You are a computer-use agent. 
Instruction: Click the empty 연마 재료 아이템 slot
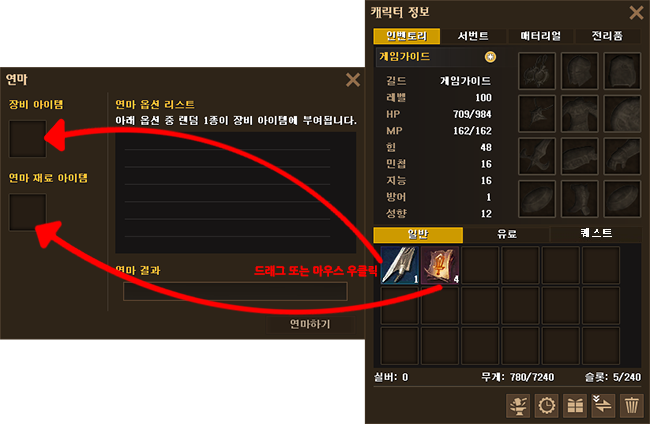[x=28, y=212]
